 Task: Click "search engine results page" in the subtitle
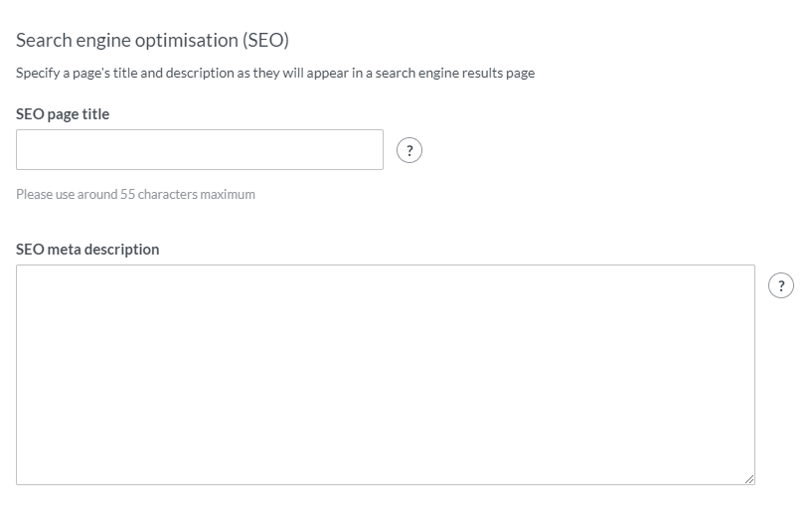(455, 74)
